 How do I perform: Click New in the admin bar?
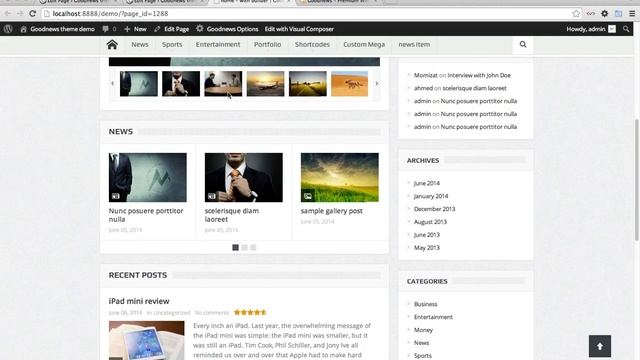click(135, 29)
